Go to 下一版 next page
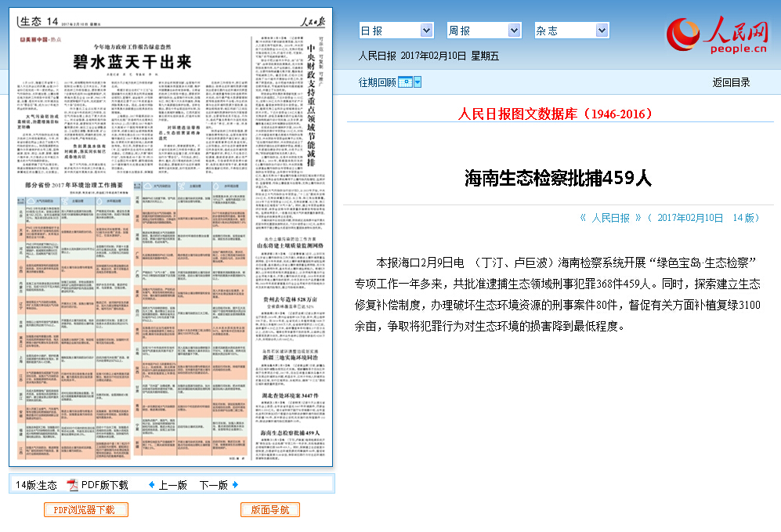The width and height of the screenshot is (781, 532). click(x=214, y=485)
